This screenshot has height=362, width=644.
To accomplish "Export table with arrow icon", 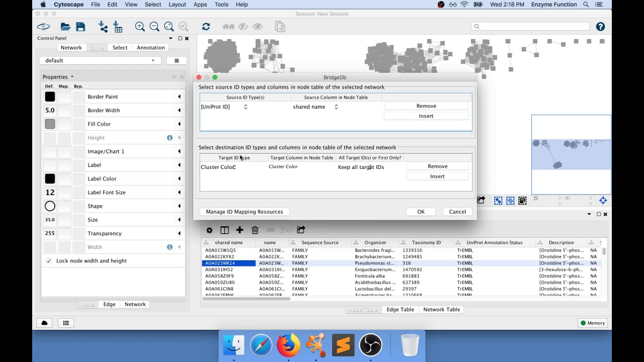I will pyautogui.click(x=301, y=230).
